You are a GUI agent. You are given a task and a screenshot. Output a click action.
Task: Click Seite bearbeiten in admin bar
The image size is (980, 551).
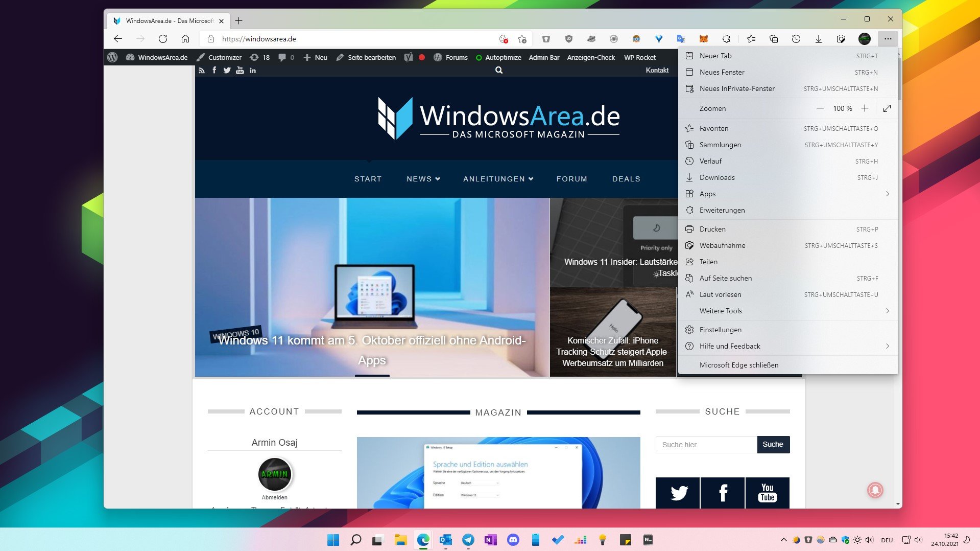(x=366, y=57)
